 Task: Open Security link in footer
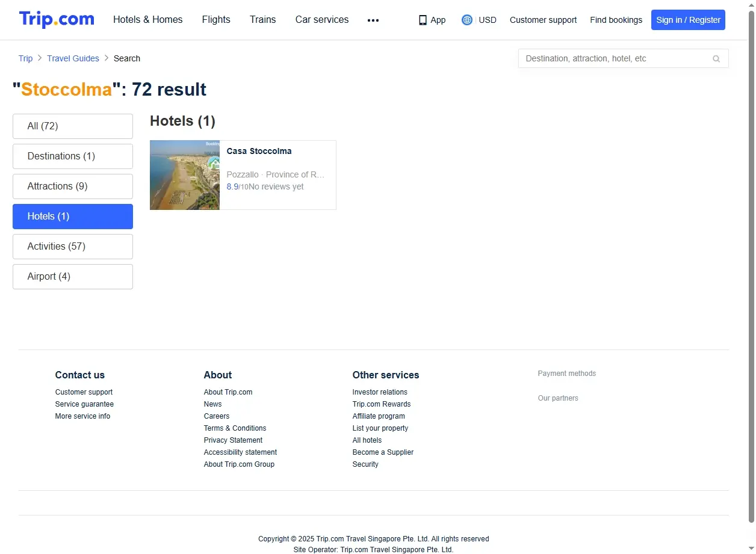coord(365,464)
